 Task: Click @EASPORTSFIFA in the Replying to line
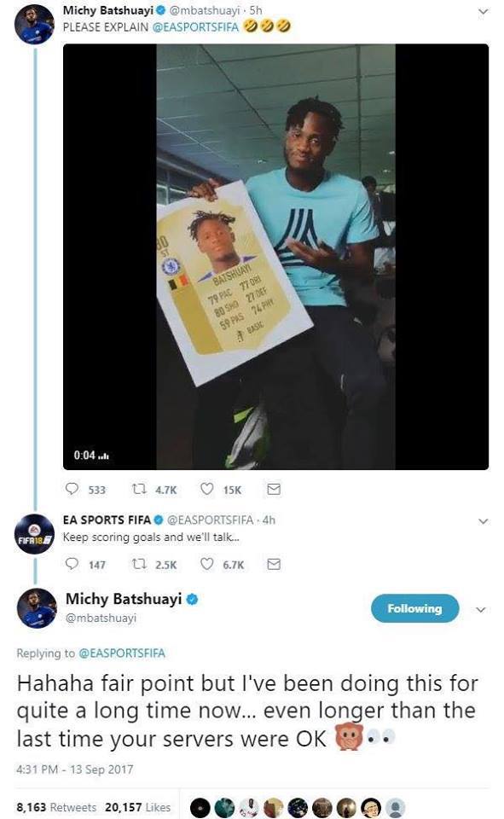tap(122, 653)
